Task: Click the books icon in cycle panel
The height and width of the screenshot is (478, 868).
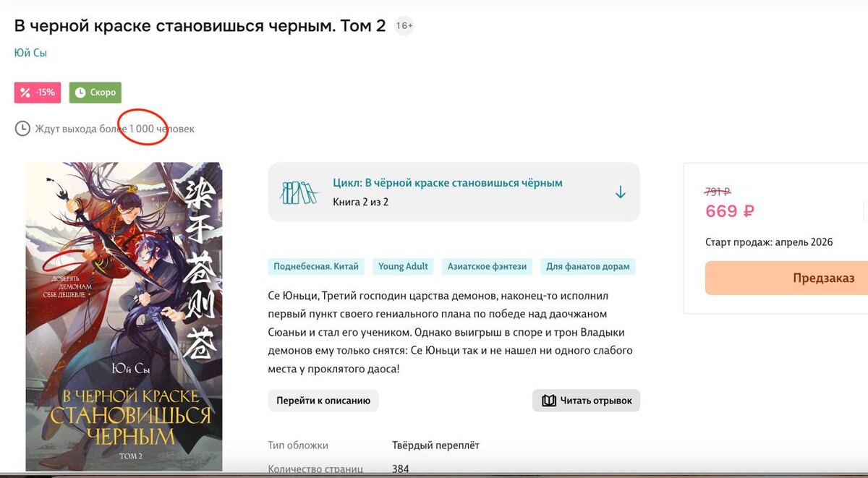Action: [299, 192]
